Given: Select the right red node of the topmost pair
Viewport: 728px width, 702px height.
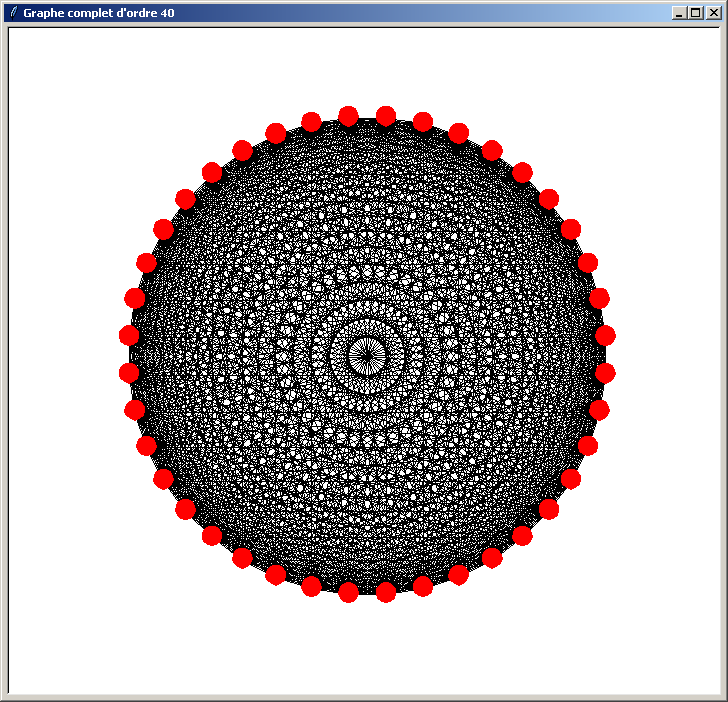Looking at the screenshot, I should click(385, 116).
